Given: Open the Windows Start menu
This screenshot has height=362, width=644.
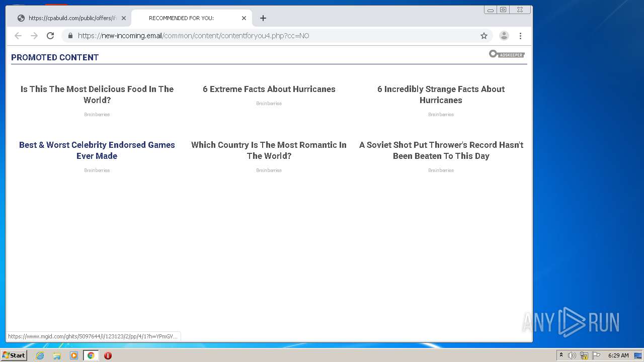Looking at the screenshot, I should [x=14, y=355].
